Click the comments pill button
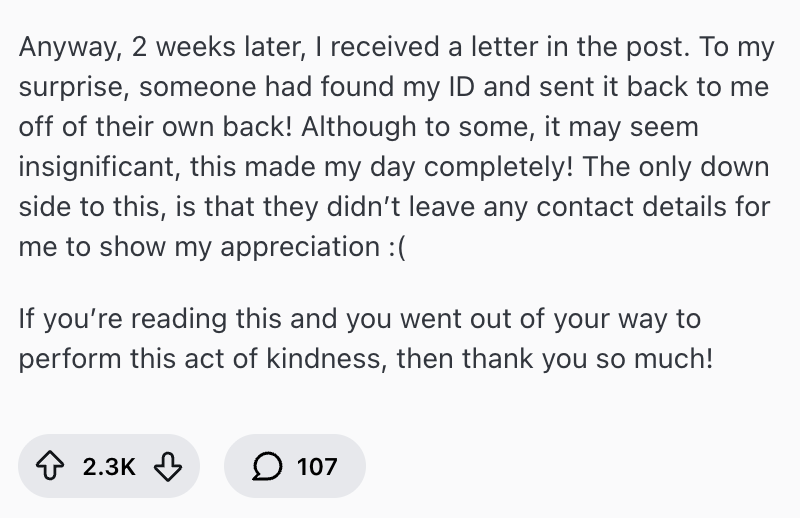 tap(295, 466)
